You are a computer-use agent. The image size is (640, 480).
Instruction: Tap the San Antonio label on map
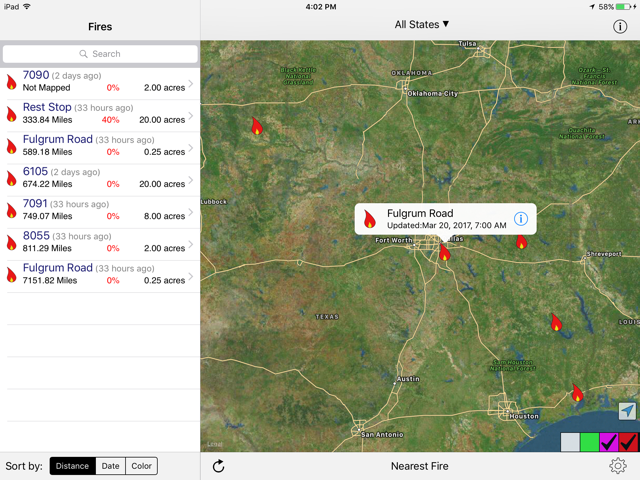click(382, 435)
